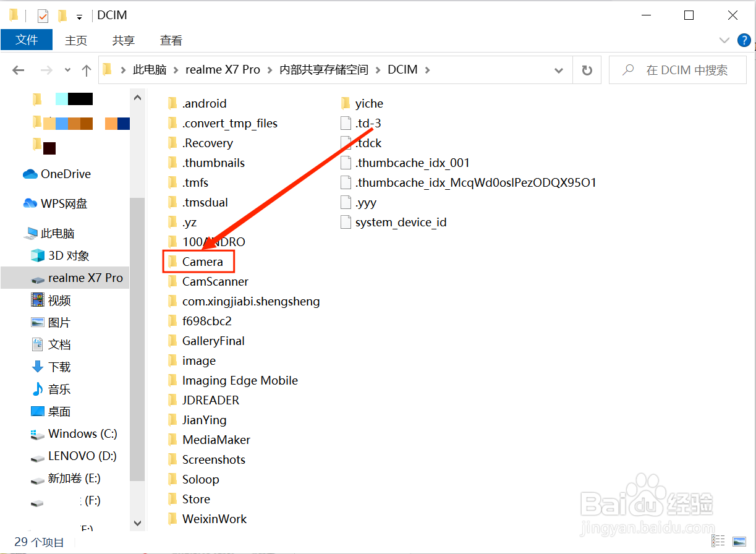Viewport: 756px width, 554px height.
Task: Select the GalleryFinal folder icon
Action: [172, 341]
